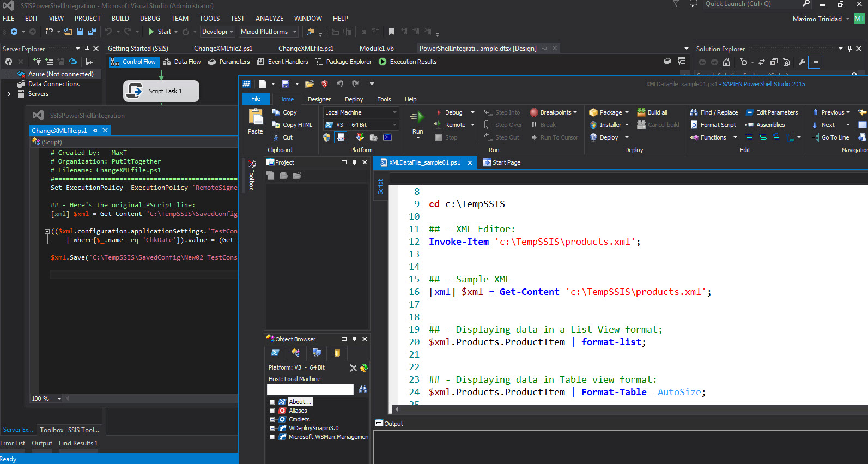Click Find / Replace in Edit group
This screenshot has width=868, height=464.
click(714, 112)
